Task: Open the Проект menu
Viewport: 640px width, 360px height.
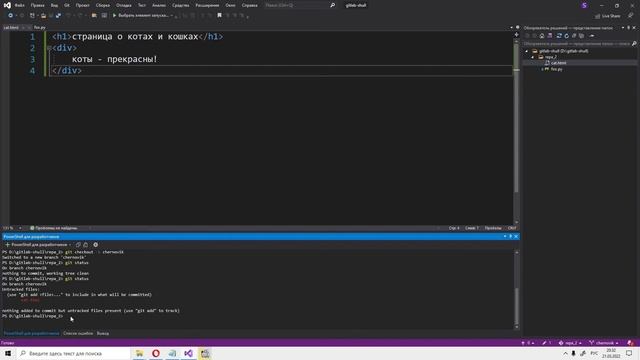Action: tap(82, 5)
